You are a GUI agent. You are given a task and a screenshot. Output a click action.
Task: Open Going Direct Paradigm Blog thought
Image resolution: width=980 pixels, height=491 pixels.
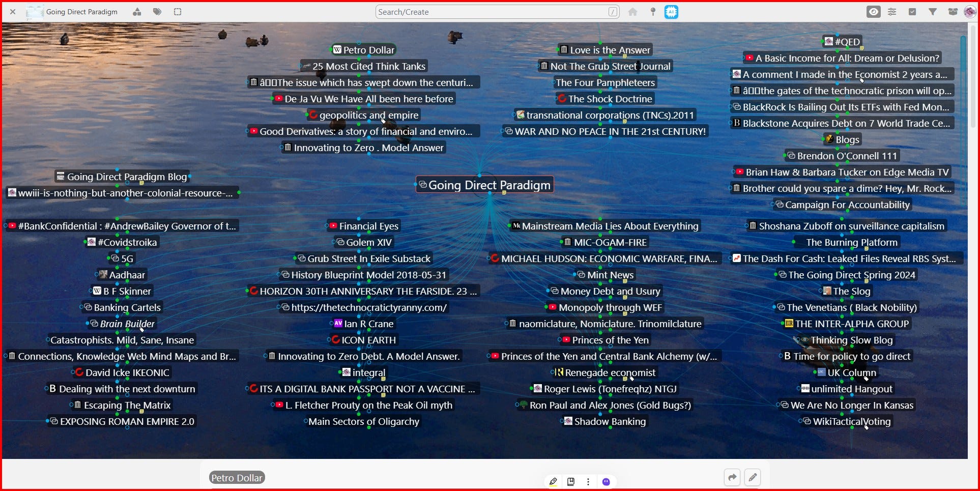click(x=122, y=177)
